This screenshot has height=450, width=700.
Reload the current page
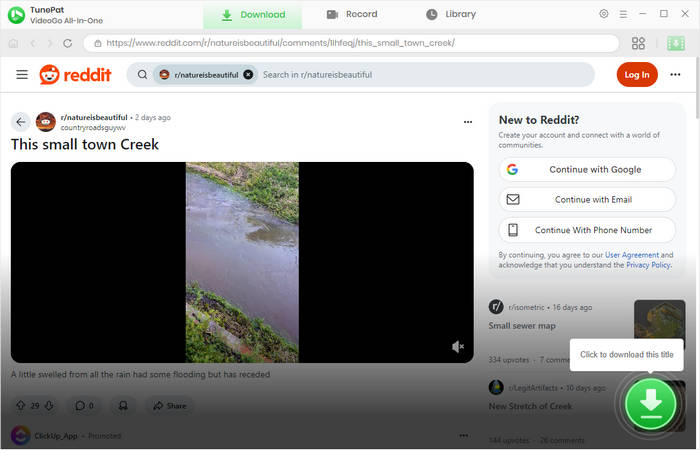[x=67, y=43]
